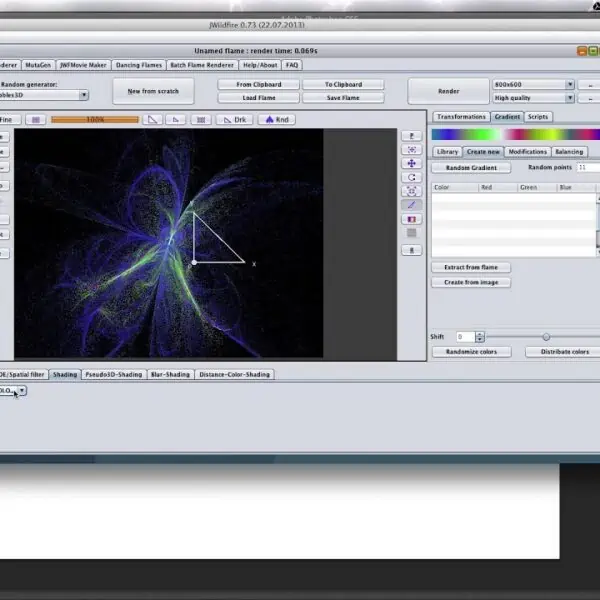Viewport: 600px width, 600px height.
Task: Switch to the MutaGen tab
Action: (38, 65)
